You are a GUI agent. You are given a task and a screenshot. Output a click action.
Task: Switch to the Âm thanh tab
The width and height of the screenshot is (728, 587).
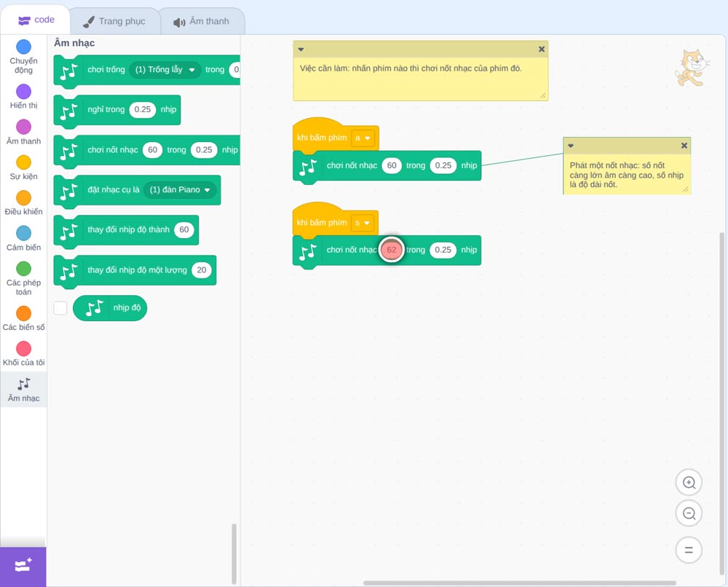tap(202, 21)
